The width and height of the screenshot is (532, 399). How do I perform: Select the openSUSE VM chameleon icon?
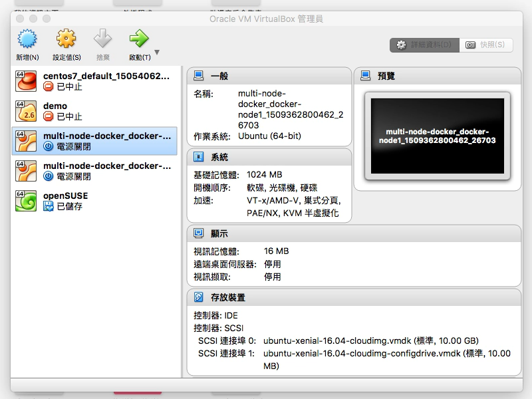(x=26, y=201)
